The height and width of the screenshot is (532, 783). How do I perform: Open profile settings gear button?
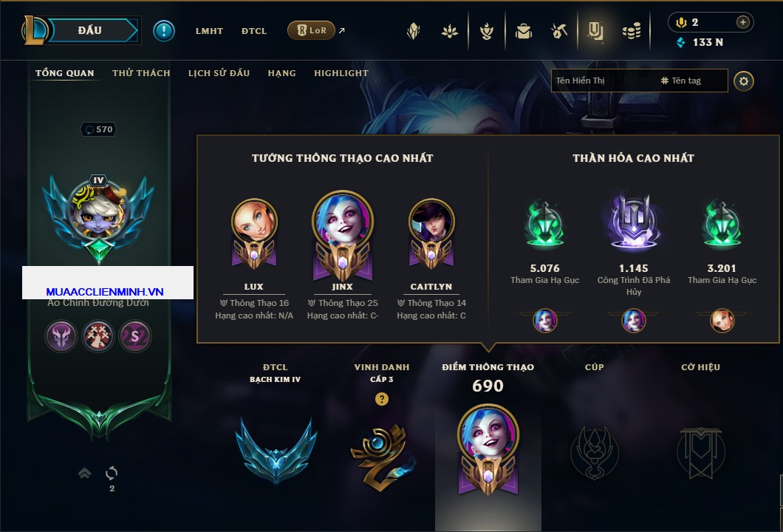point(744,81)
